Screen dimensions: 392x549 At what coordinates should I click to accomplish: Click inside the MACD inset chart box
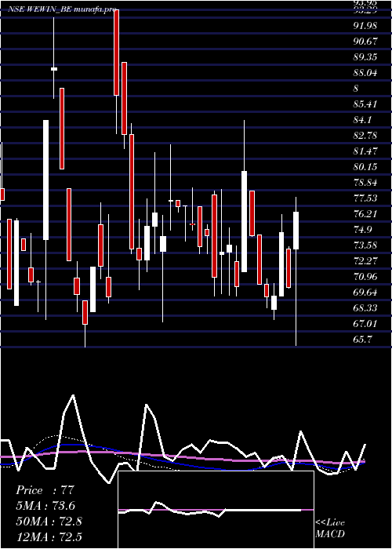coord(216,510)
